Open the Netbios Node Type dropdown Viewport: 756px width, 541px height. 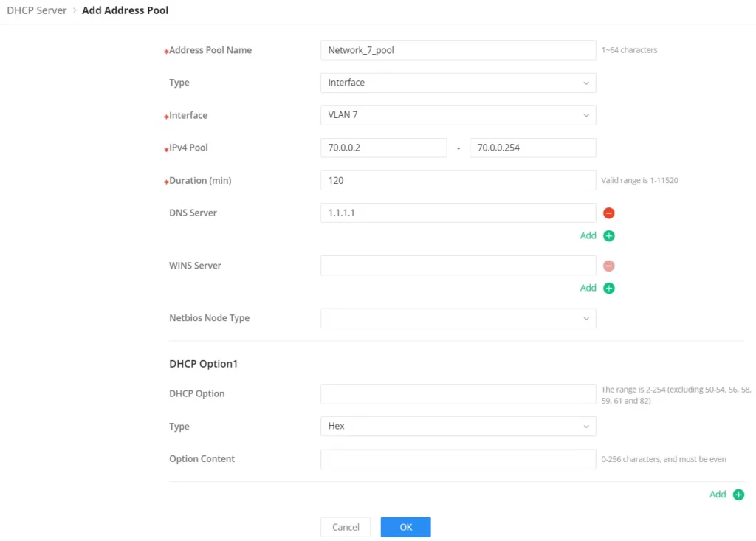[x=458, y=318]
